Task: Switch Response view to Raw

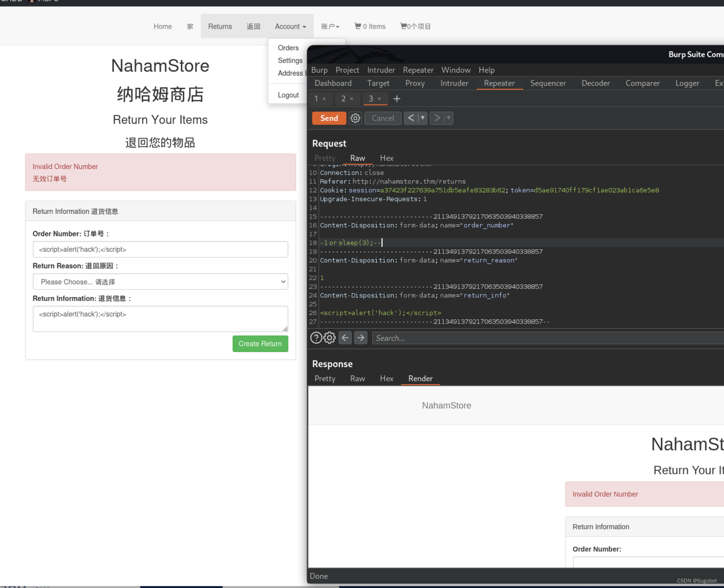Action: pos(358,379)
